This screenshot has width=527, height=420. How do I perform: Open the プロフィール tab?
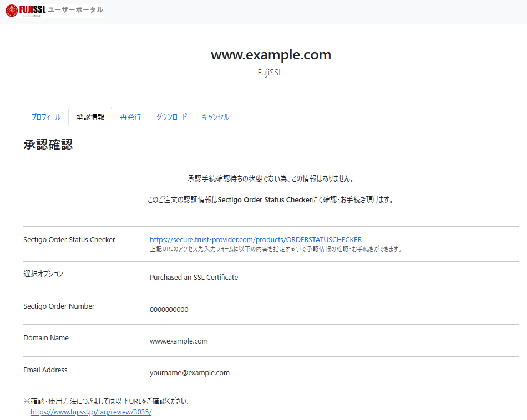(45, 116)
